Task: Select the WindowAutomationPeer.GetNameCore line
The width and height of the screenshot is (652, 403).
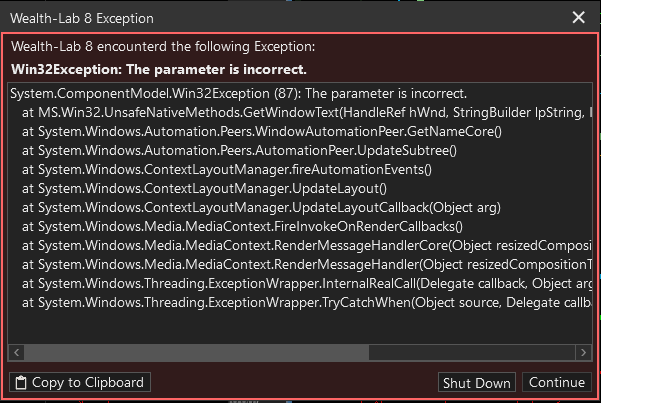Action: pyautogui.click(x=262, y=132)
